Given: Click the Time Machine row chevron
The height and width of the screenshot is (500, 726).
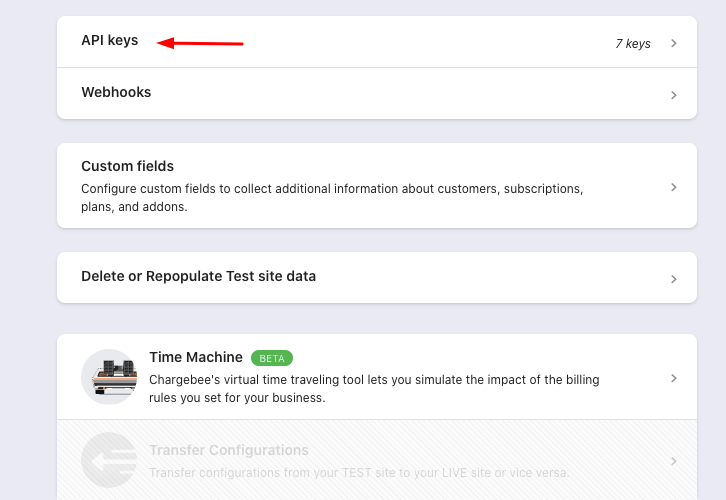Looking at the screenshot, I should click(x=674, y=378).
